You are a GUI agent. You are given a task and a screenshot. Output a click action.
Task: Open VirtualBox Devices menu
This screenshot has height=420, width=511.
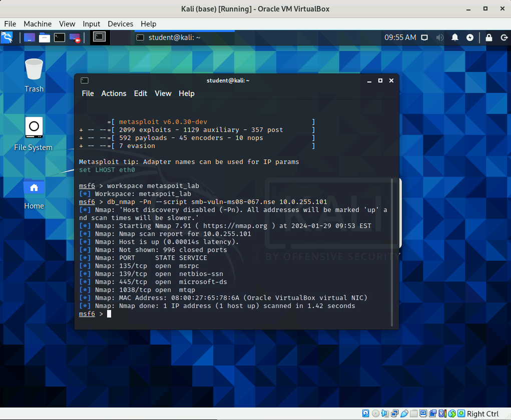tap(120, 24)
